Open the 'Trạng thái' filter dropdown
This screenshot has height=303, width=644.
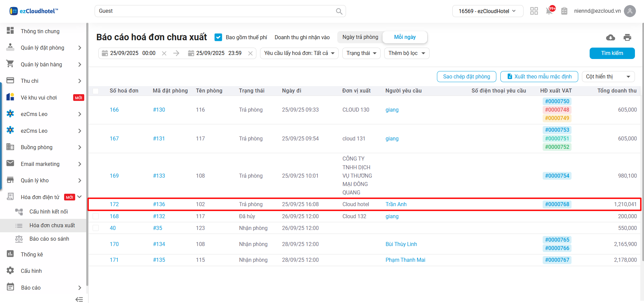pyautogui.click(x=361, y=53)
